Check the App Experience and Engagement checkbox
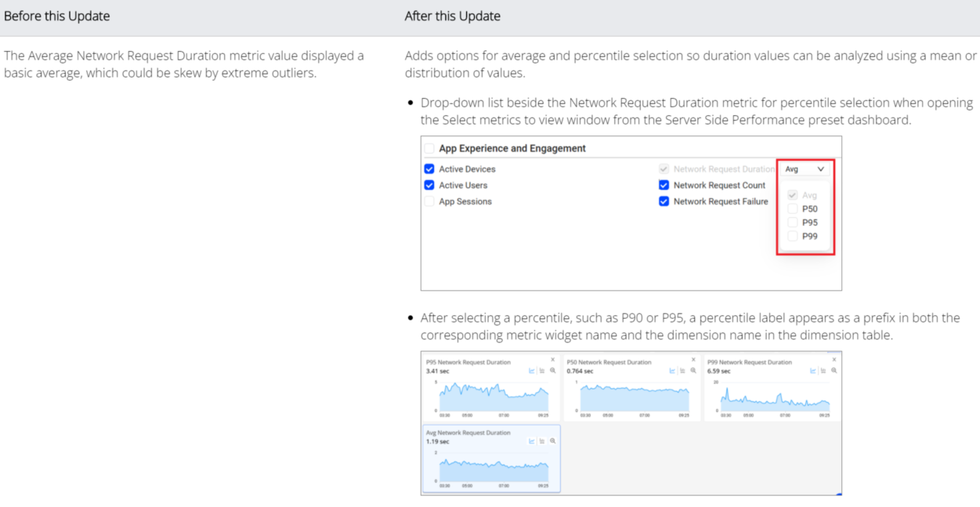This screenshot has height=507, width=980. [x=429, y=148]
